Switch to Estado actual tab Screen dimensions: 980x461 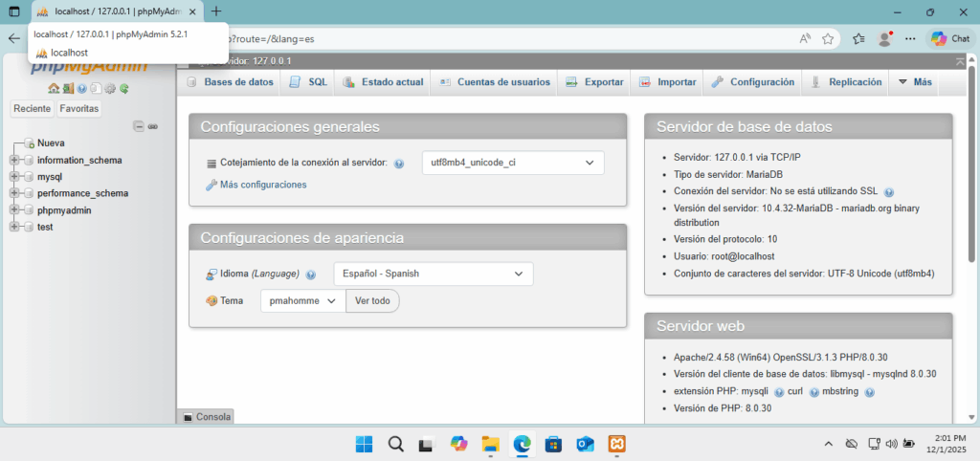pyautogui.click(x=384, y=82)
